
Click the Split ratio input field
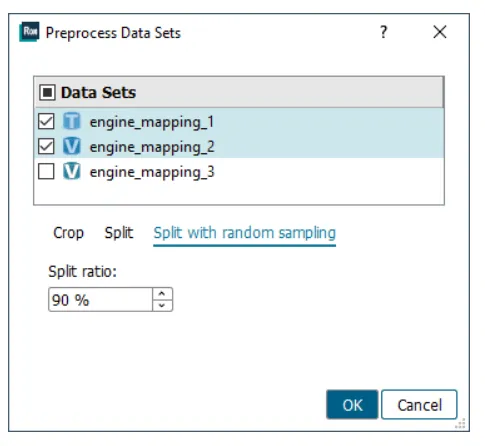pos(100,299)
